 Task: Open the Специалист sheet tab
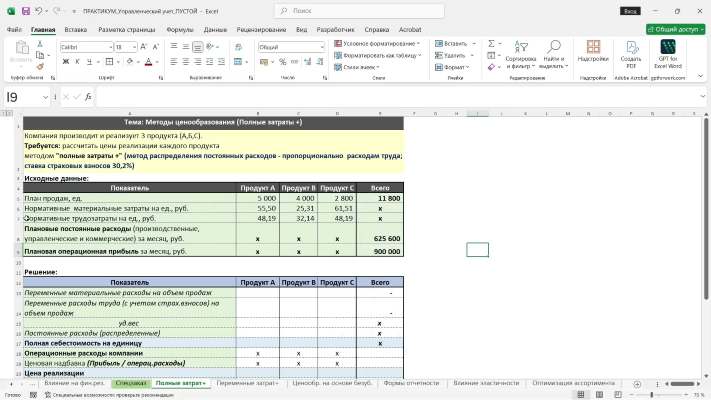click(x=131, y=384)
